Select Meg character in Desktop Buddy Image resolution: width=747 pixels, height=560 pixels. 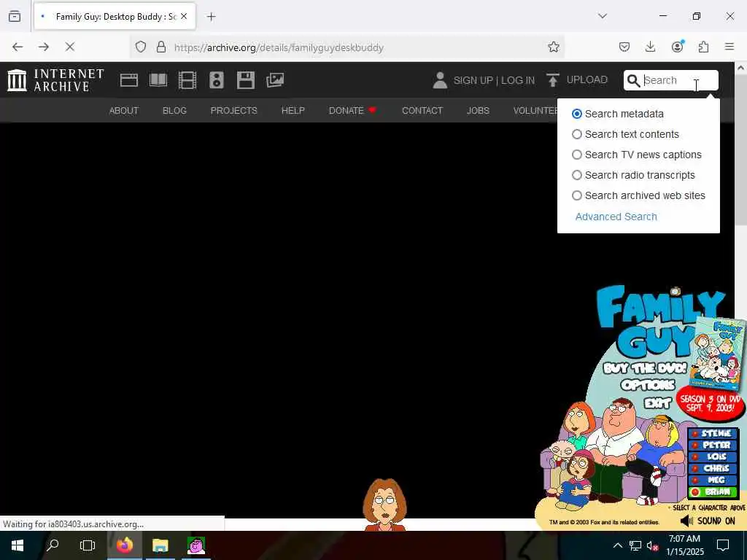[x=713, y=480]
